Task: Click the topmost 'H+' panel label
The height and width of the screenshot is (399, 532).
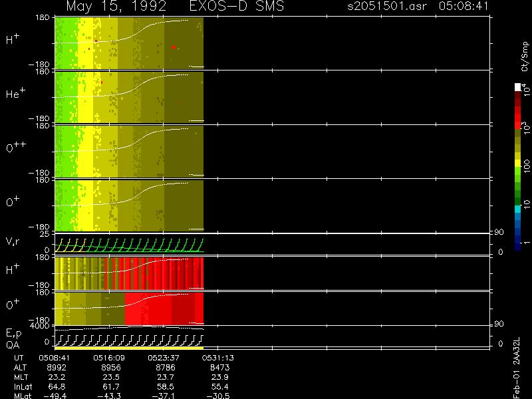Action: [13, 39]
